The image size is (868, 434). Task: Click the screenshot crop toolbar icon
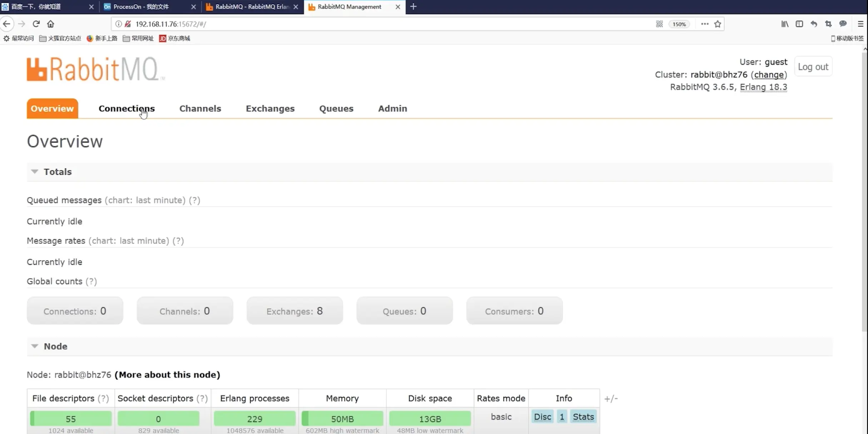[828, 24]
